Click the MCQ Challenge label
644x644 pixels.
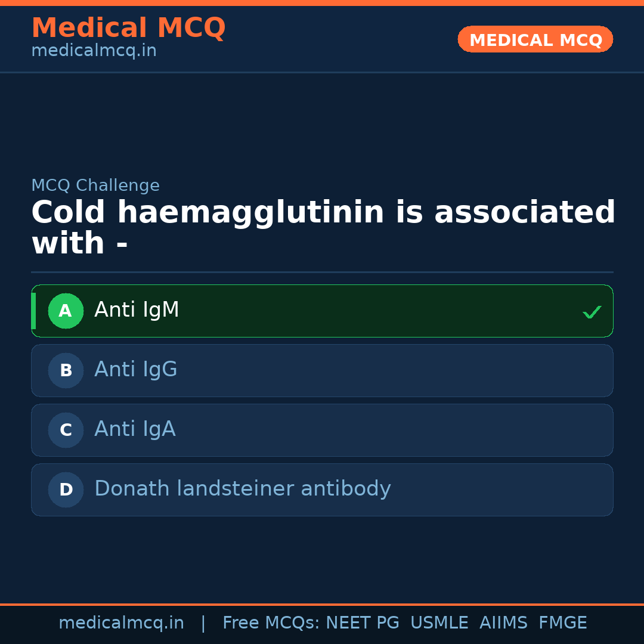click(95, 185)
